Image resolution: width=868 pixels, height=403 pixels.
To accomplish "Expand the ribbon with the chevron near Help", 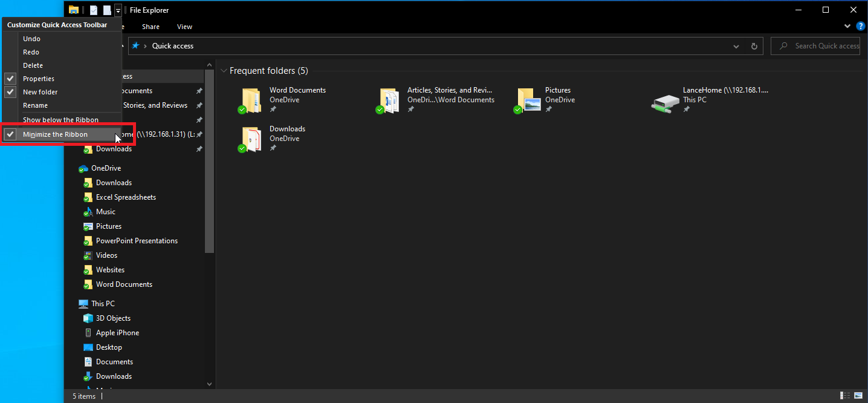I will click(847, 27).
